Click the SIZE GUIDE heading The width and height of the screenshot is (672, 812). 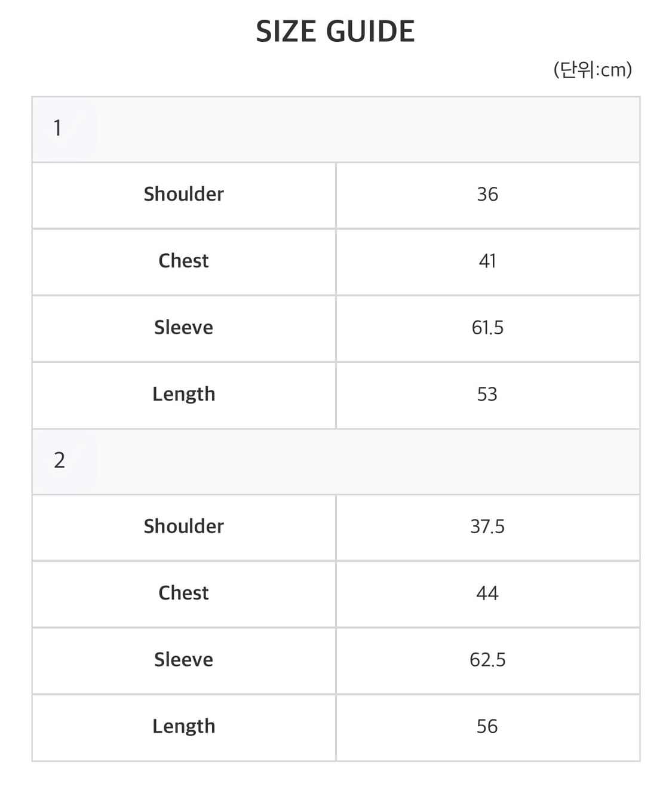[335, 32]
